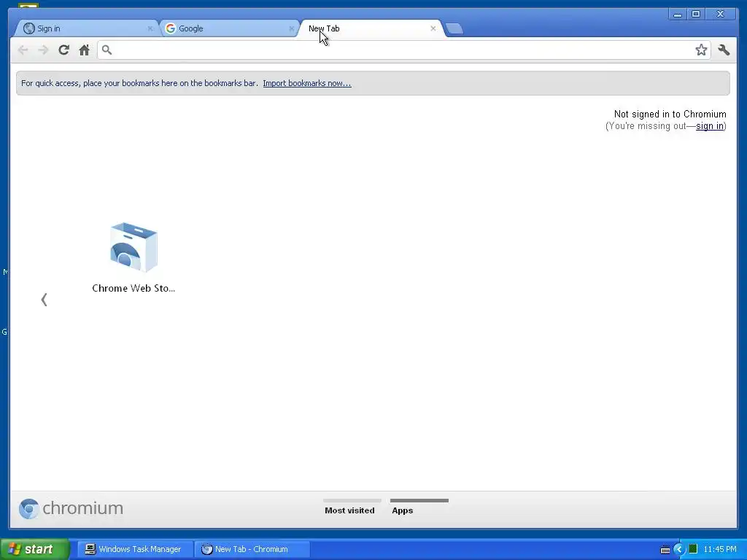
Task: Switch to Windows Task Manager in taskbar
Action: click(x=135, y=549)
